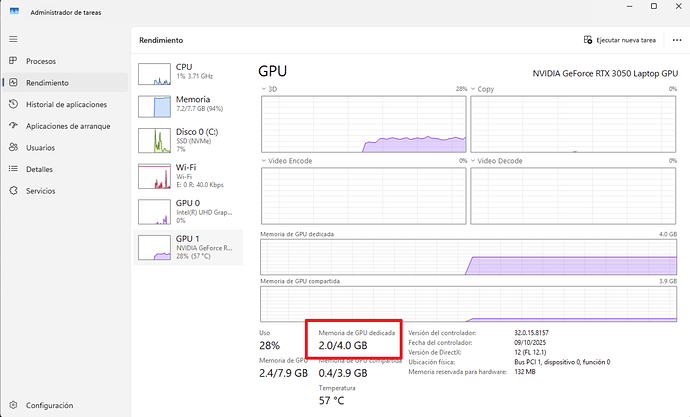The height and width of the screenshot is (417, 690).
Task: Click the Historial de aplicaciones icon
Action: [14, 104]
